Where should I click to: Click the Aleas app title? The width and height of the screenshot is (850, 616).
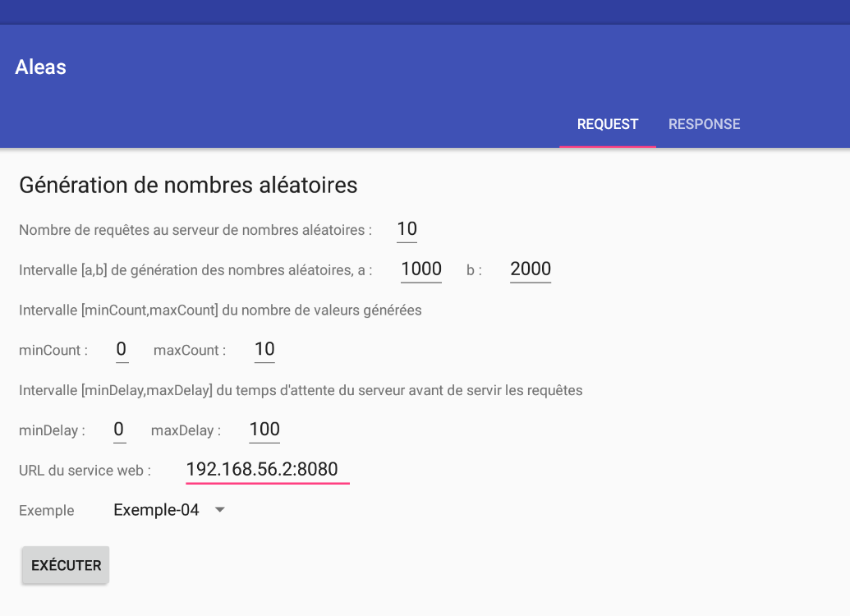coord(40,67)
